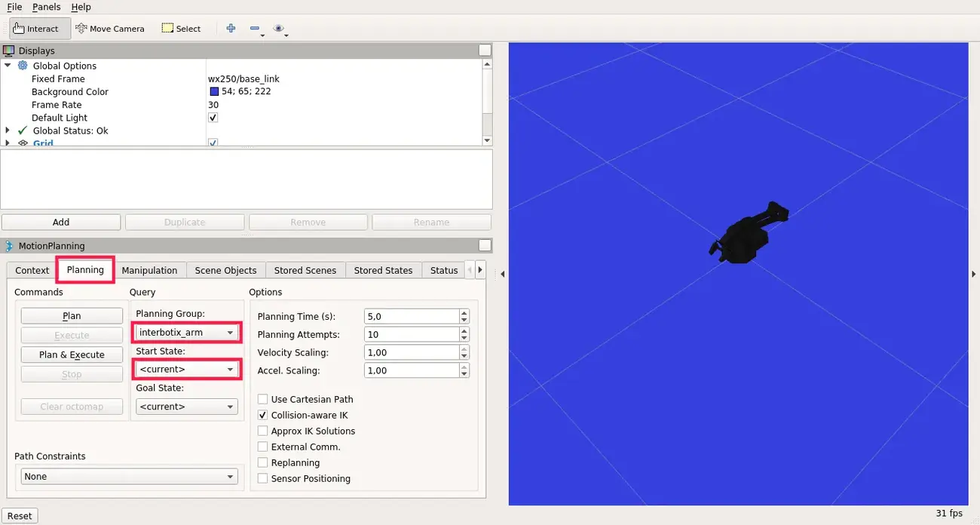The image size is (980, 525).
Task: Switch to the Manipulation tab
Action: click(150, 270)
